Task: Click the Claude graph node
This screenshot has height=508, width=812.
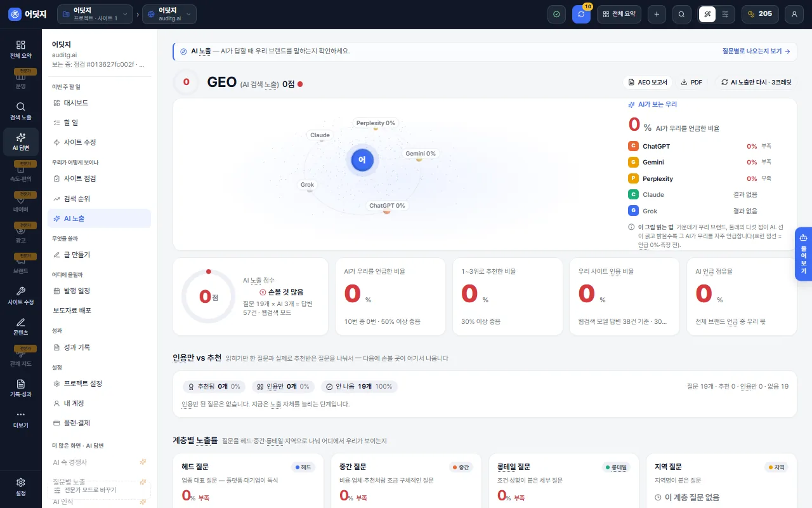Action: point(320,135)
